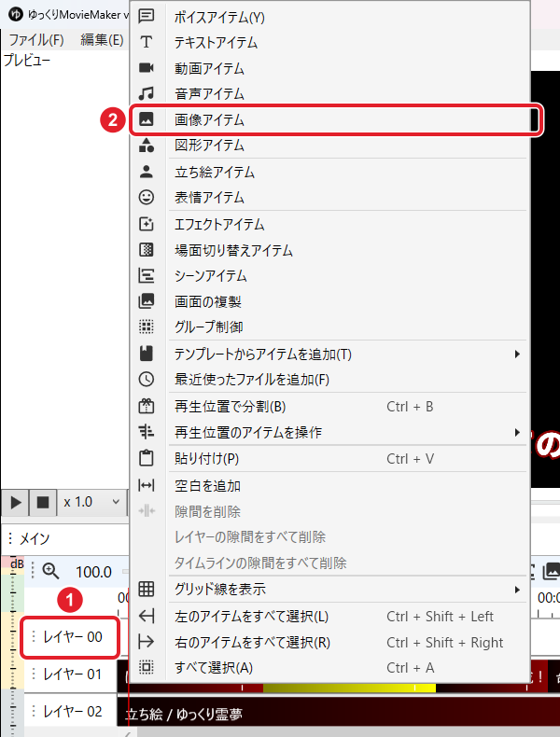Click the clipboard icon for 貼り付け
The width and height of the screenshot is (560, 737).
click(147, 458)
